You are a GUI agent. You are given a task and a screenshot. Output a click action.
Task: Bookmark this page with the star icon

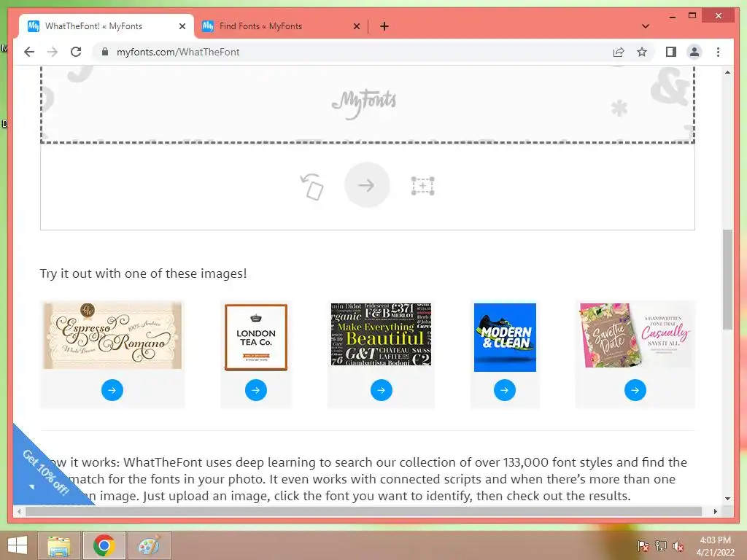[642, 52]
